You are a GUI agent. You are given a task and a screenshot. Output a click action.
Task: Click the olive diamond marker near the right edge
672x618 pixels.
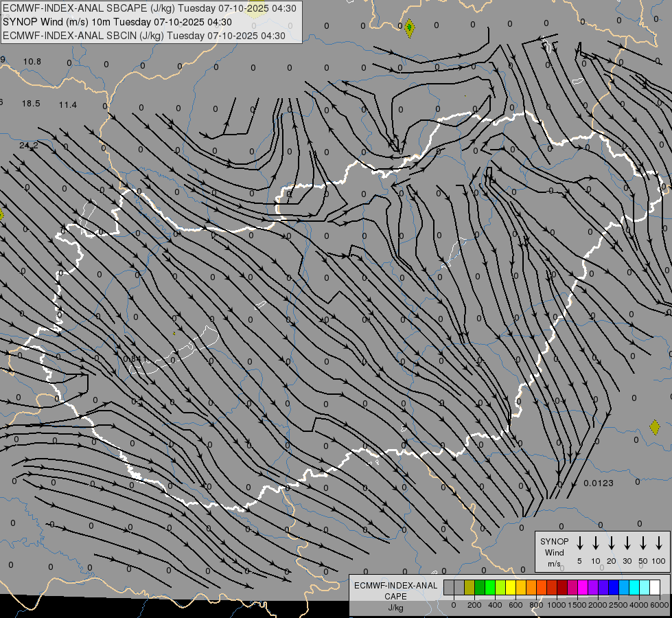pos(654,427)
